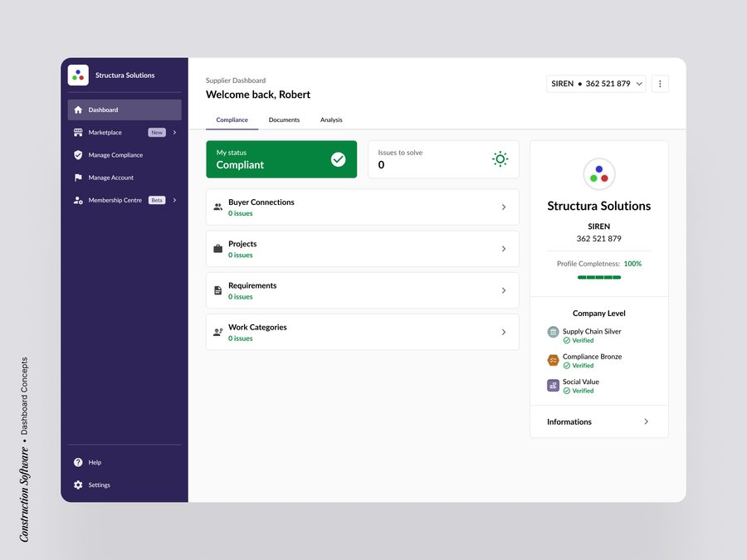
Task: Switch to the Analysis tab
Action: 331,120
